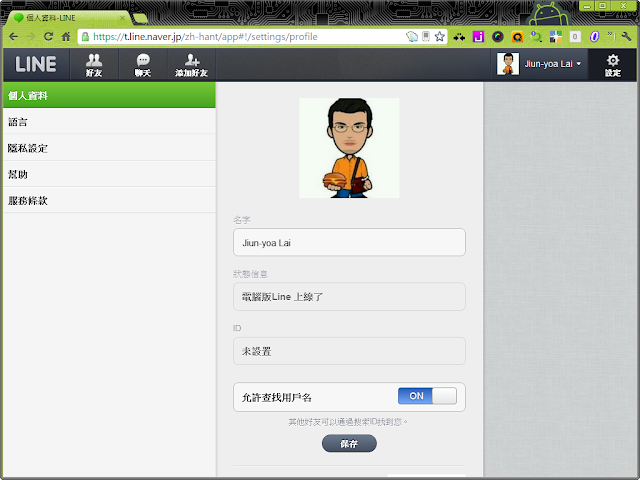The width and height of the screenshot is (640, 480).
Task: Click the colorful squares extension icon
Action: (x=556, y=37)
